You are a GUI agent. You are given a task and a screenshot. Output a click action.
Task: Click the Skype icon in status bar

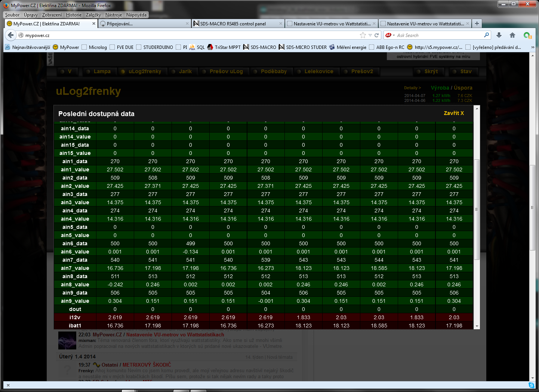click(x=531, y=385)
